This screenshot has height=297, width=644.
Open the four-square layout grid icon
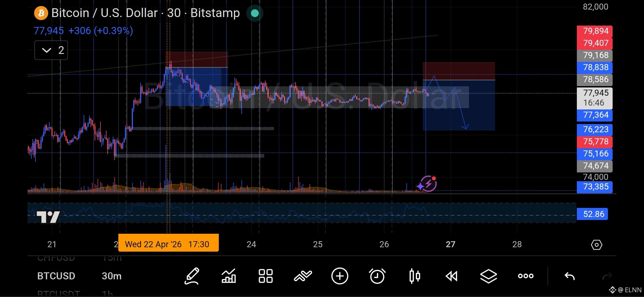[266, 276]
